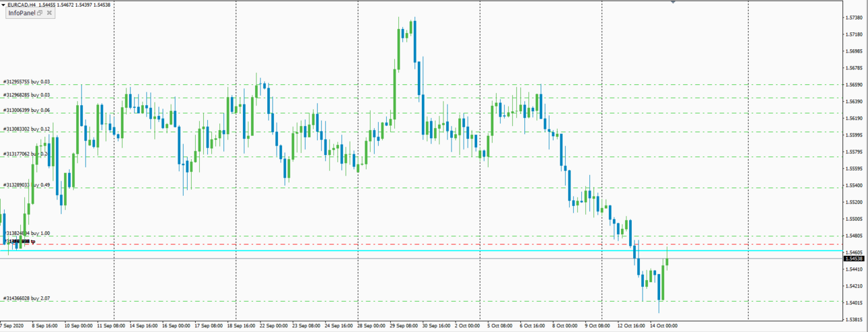The height and width of the screenshot is (332, 868).
Task: Click price scale value 1.54410
Action: coord(855,269)
